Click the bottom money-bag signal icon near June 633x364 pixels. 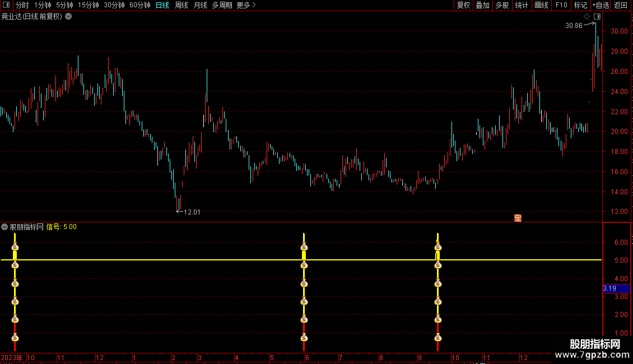click(x=304, y=338)
